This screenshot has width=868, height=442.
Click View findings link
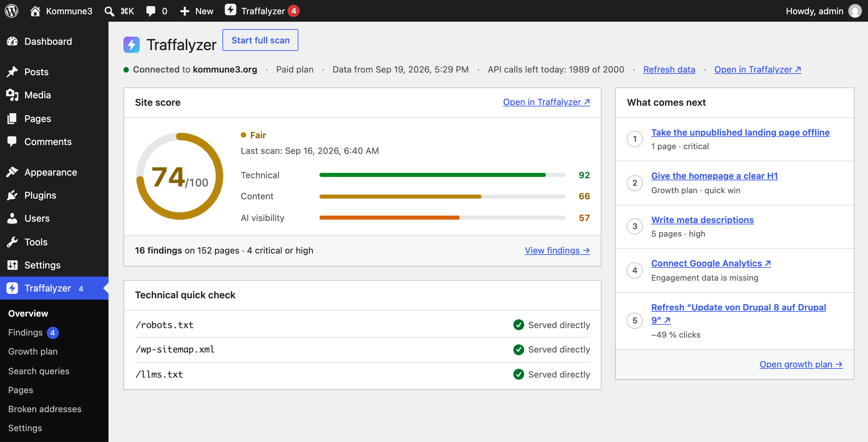[x=557, y=250]
